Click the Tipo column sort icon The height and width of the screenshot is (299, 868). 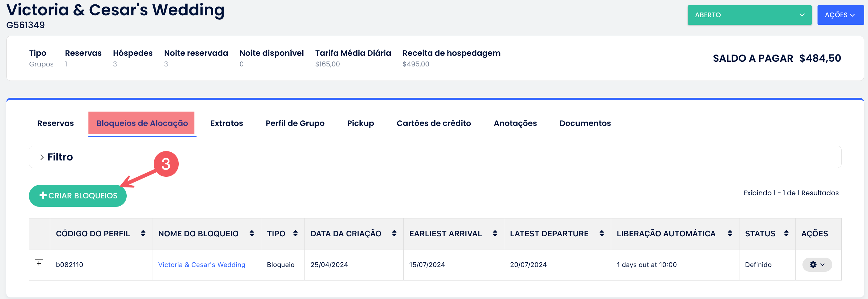point(295,233)
